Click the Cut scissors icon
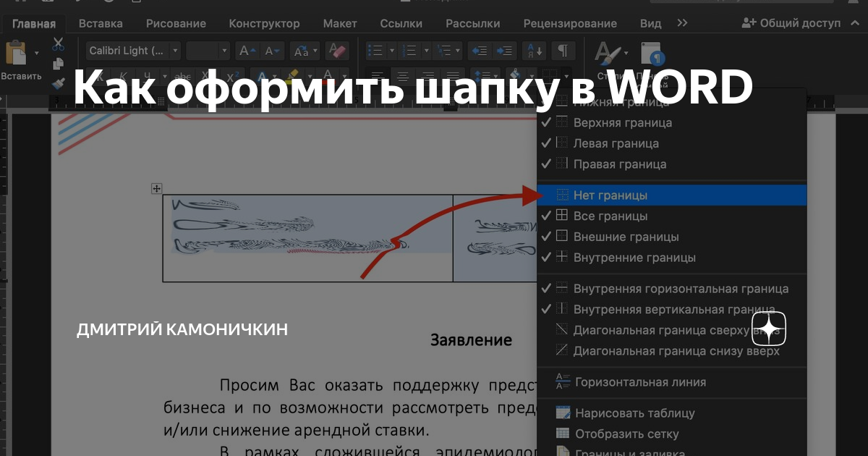The height and width of the screenshot is (456, 868). point(59,44)
